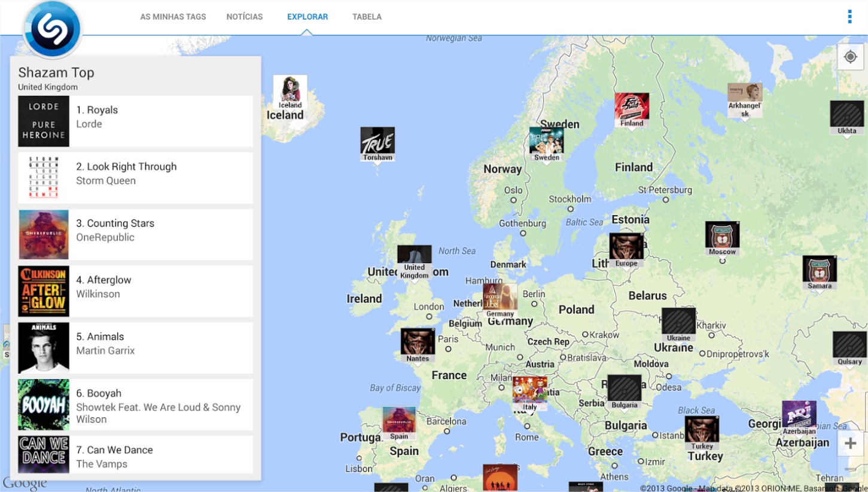Go to the Tabela tab
This screenshot has height=492, width=868.
click(367, 17)
